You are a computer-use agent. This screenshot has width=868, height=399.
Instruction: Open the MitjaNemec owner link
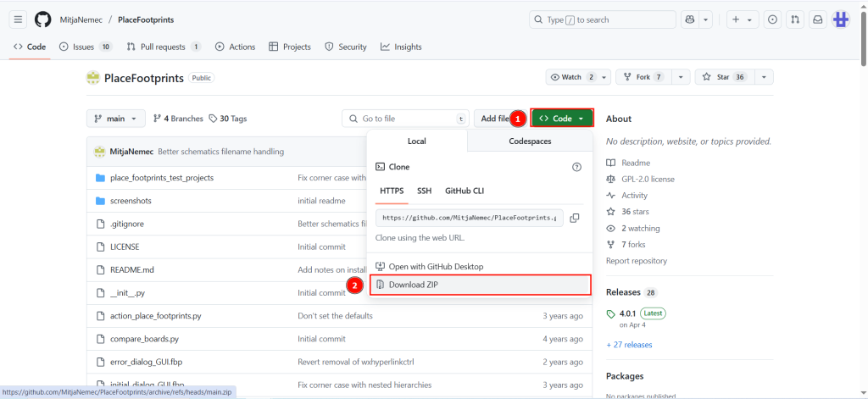(81, 19)
